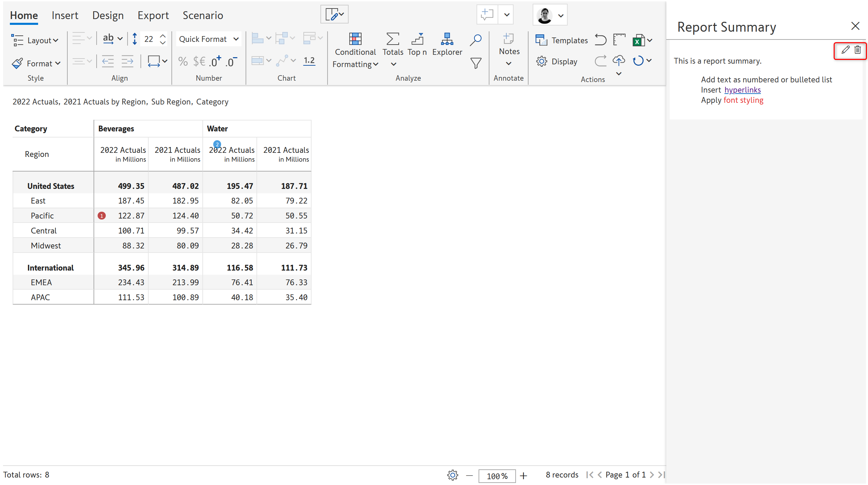
Task: Click the Undo arrow icon
Action: coord(600,40)
